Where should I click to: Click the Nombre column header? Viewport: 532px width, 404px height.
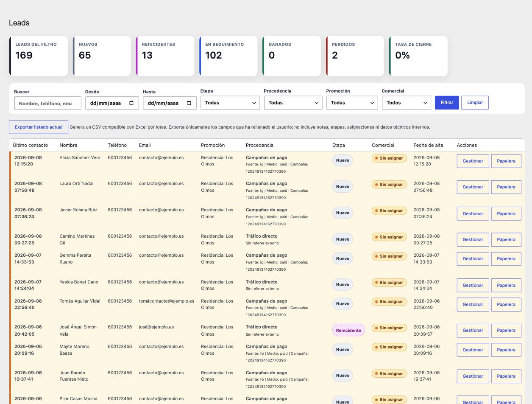click(x=68, y=145)
